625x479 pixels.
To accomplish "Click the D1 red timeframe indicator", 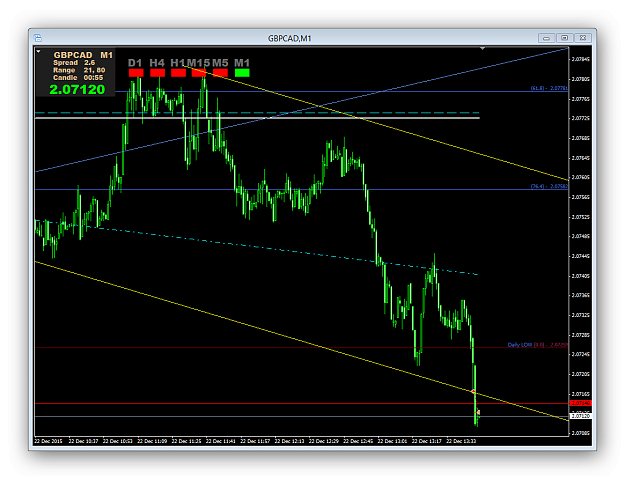I will [x=136, y=73].
